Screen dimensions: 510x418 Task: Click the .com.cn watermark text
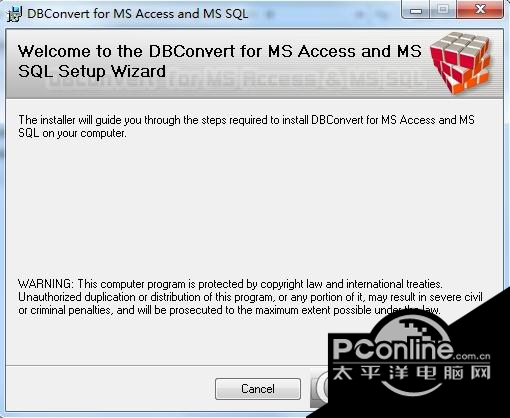471,356
